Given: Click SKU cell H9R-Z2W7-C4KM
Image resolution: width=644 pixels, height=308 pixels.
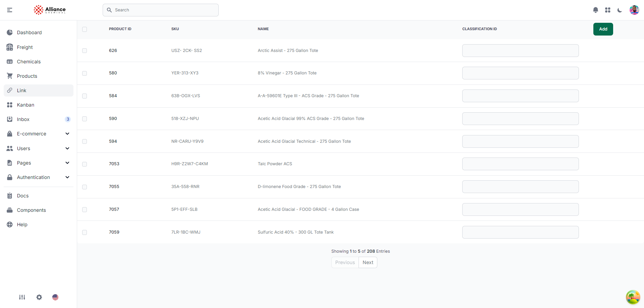Looking at the screenshot, I should click(x=190, y=164).
